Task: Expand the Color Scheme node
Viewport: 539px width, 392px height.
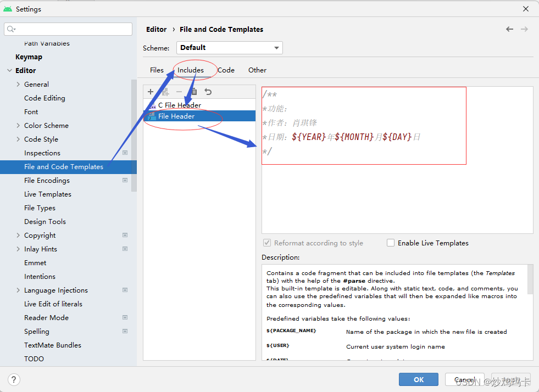Action: point(18,125)
